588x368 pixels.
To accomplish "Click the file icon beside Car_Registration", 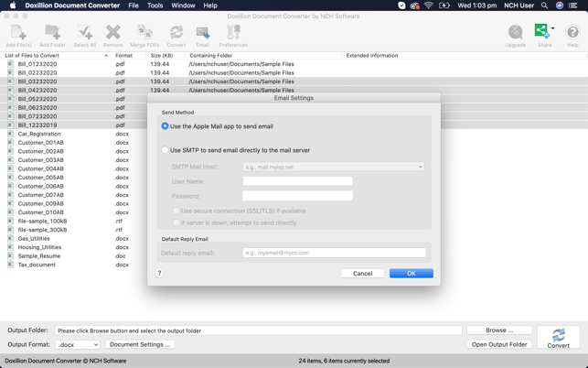I will tap(10, 134).
